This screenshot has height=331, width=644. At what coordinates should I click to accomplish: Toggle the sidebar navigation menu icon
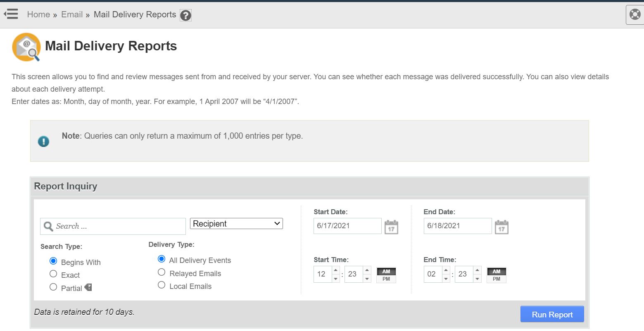point(11,14)
